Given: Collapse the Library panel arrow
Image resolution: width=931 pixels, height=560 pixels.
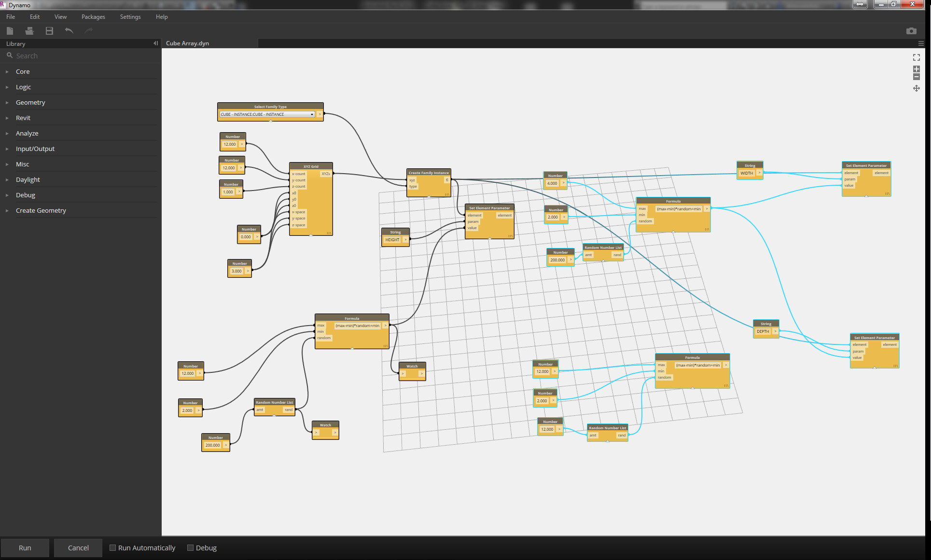Looking at the screenshot, I should coord(155,43).
